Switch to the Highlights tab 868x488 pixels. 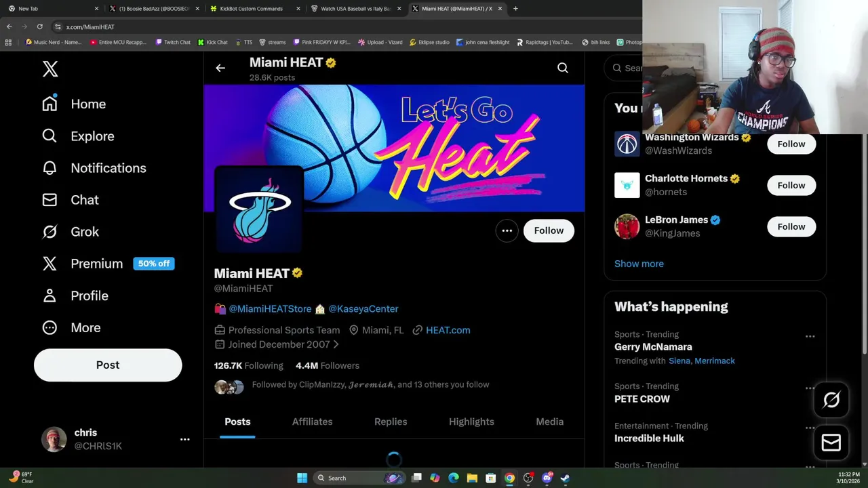pyautogui.click(x=471, y=422)
